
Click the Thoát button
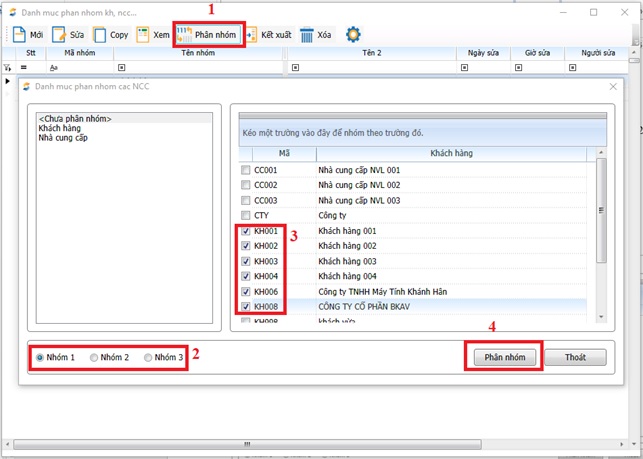click(575, 357)
